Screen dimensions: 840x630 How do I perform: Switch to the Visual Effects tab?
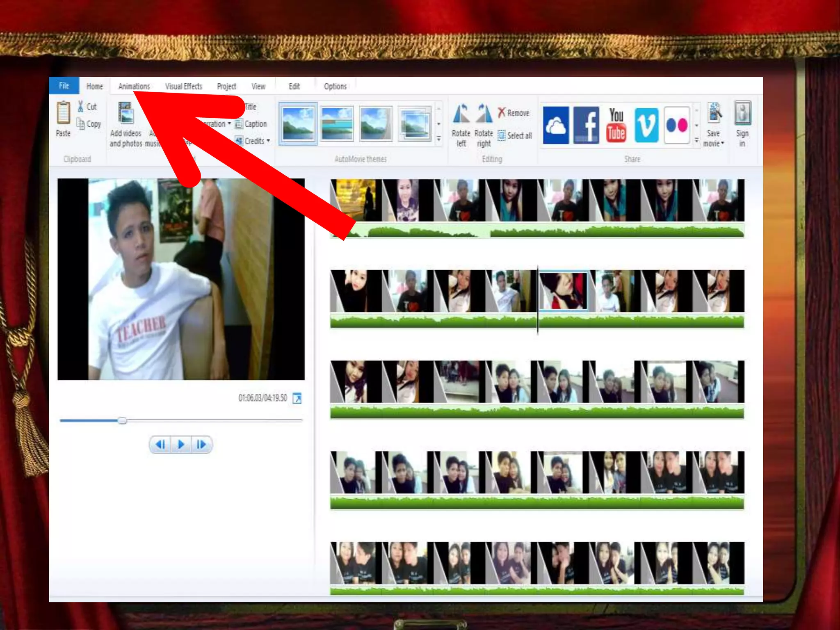(x=183, y=86)
